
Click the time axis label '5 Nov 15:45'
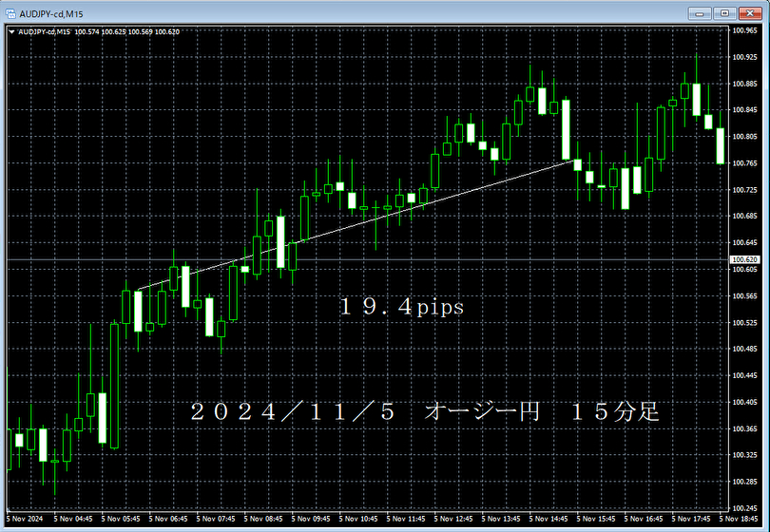pyautogui.click(x=596, y=519)
